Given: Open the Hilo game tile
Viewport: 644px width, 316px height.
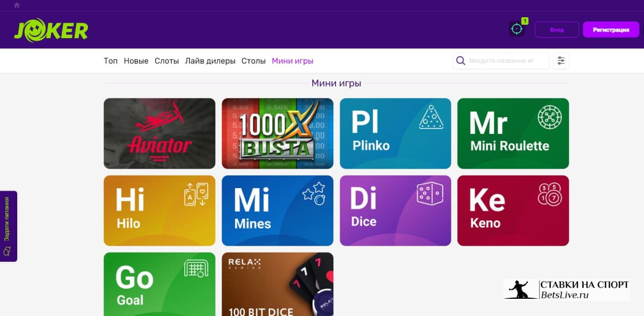Looking at the screenshot, I should 159,211.
